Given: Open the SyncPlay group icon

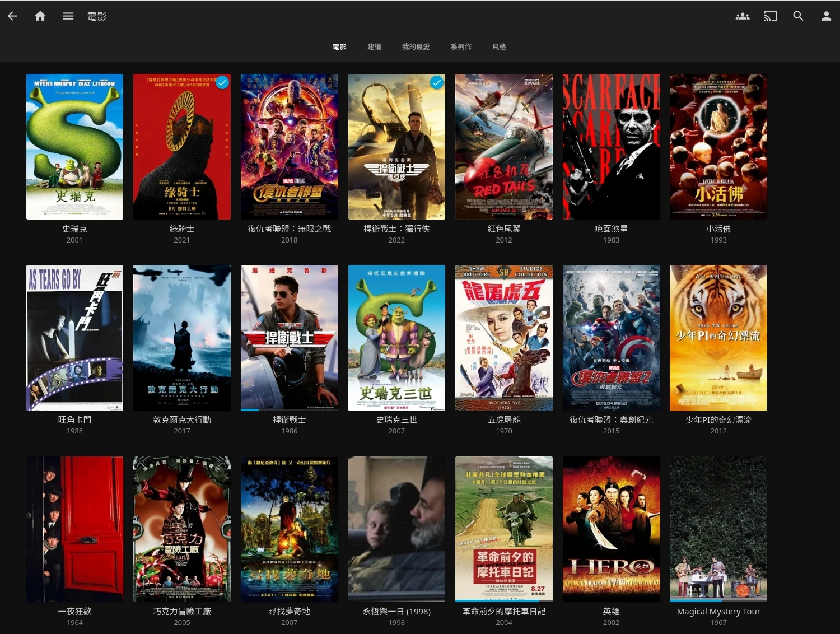Looking at the screenshot, I should [x=743, y=16].
